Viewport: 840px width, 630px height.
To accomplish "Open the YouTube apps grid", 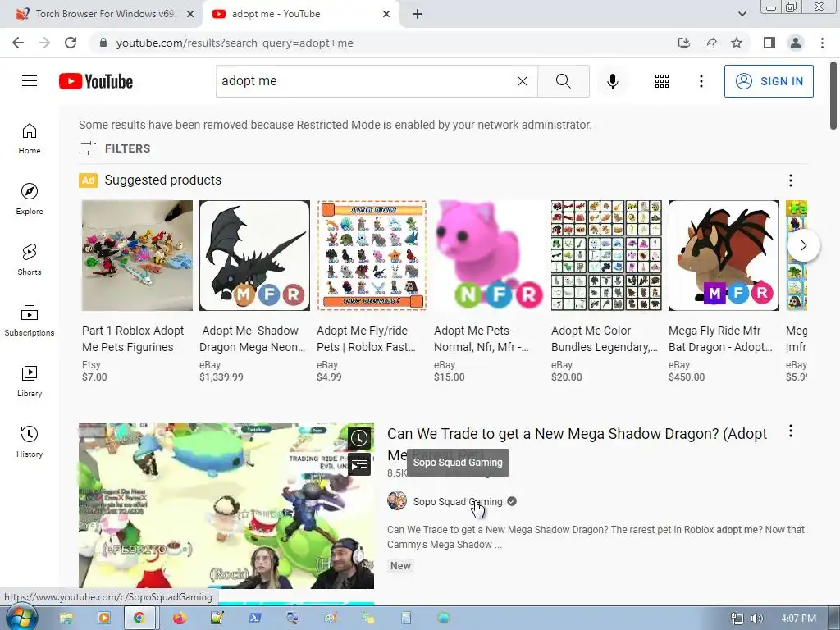I will (662, 81).
